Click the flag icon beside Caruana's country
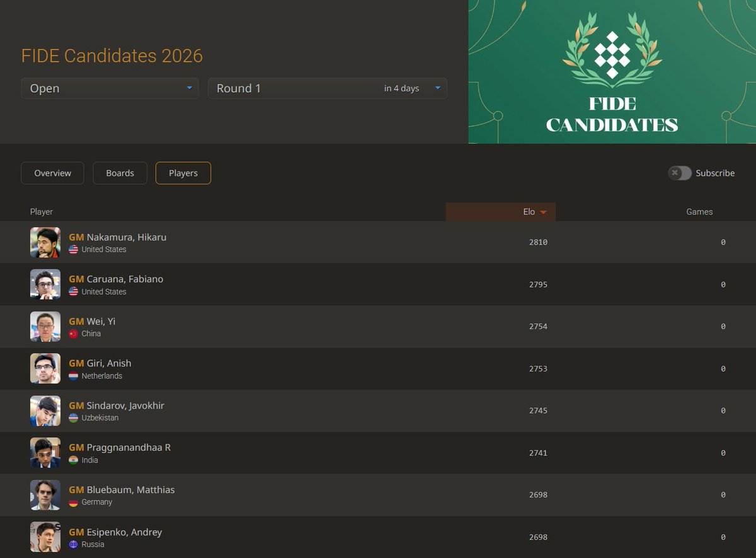Image resolution: width=756 pixels, height=558 pixels. click(x=74, y=292)
